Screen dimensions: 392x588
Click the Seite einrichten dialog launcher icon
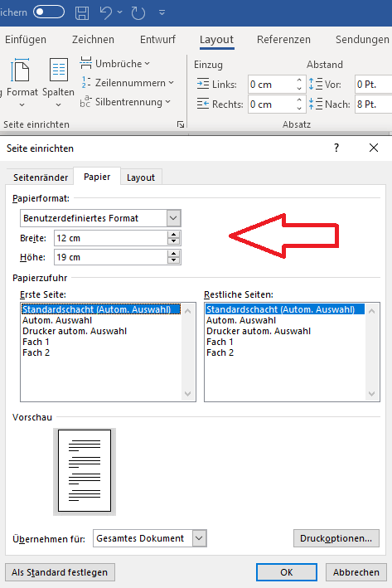(181, 124)
